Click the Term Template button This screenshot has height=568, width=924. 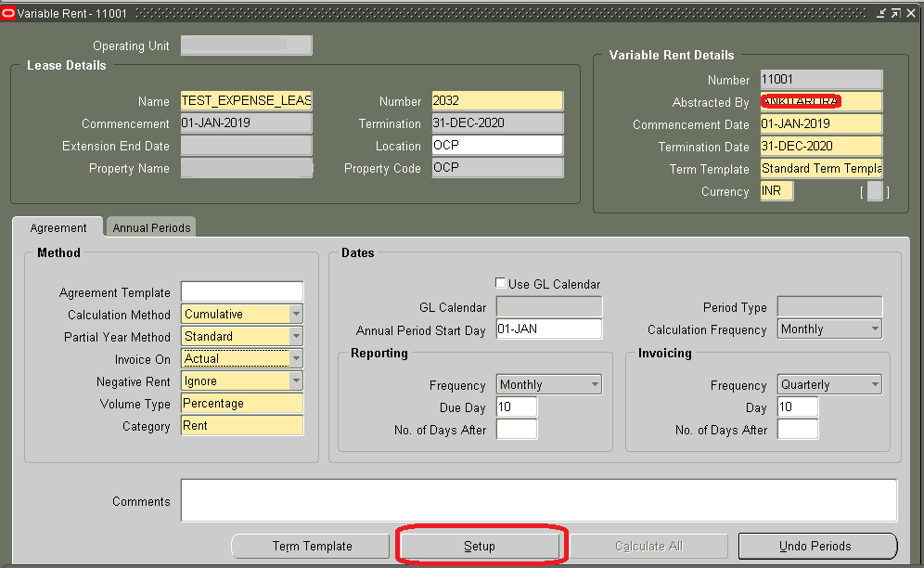tap(310, 546)
